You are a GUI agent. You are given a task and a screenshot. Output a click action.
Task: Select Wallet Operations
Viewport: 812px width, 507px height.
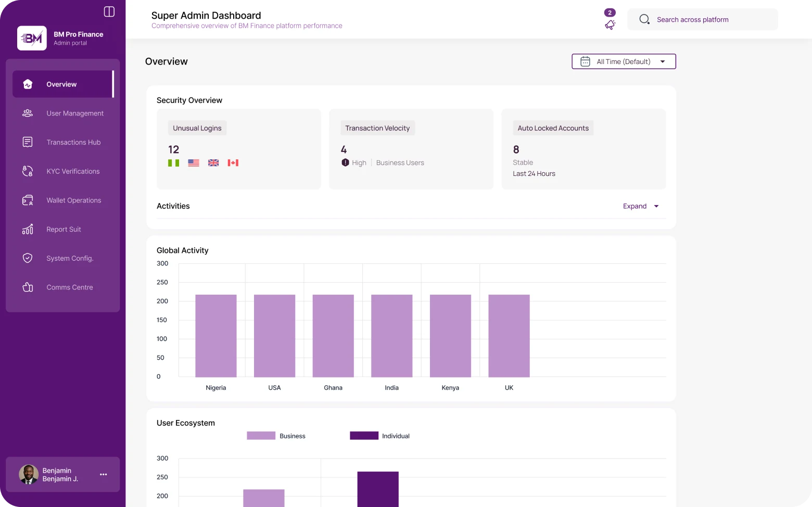tap(63, 200)
